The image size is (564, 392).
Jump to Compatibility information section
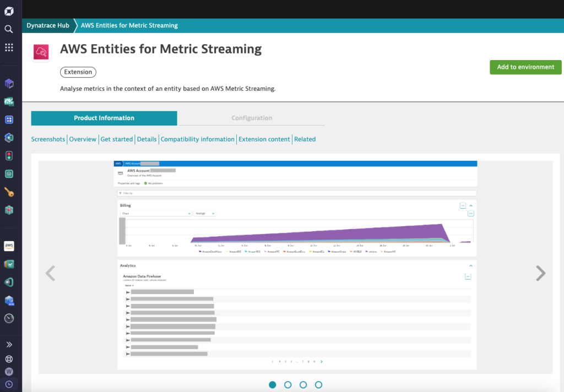point(198,139)
